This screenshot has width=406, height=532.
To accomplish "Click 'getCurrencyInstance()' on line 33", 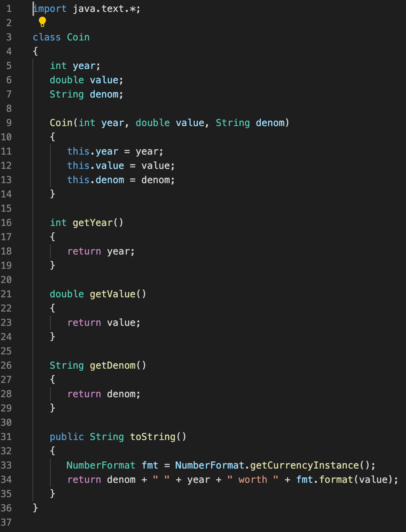I will [310, 465].
